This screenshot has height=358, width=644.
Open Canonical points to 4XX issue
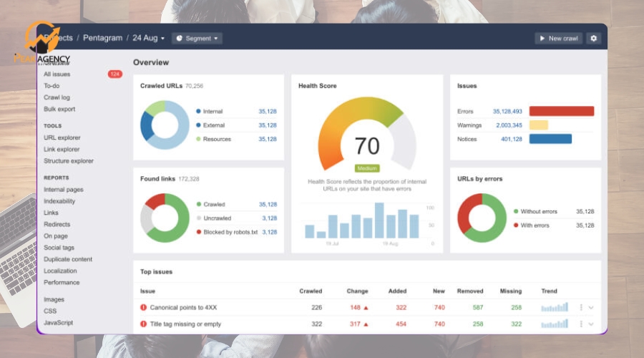(183, 307)
